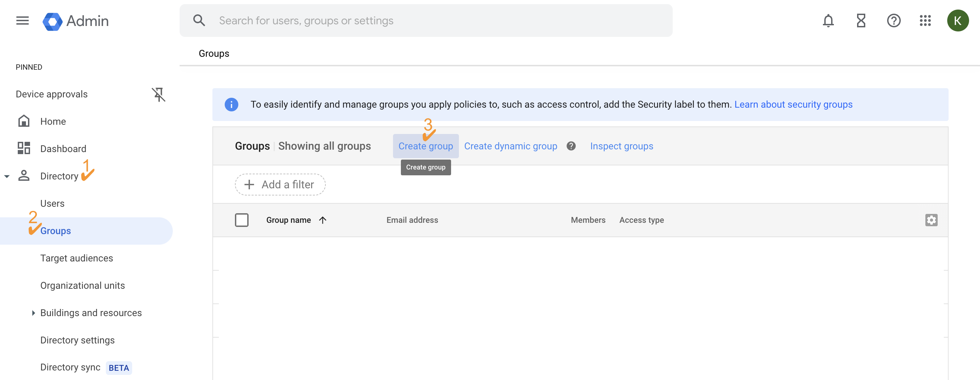Image resolution: width=980 pixels, height=380 pixels.
Task: Collapse the Directory section chevron
Action: pyautogui.click(x=6, y=176)
